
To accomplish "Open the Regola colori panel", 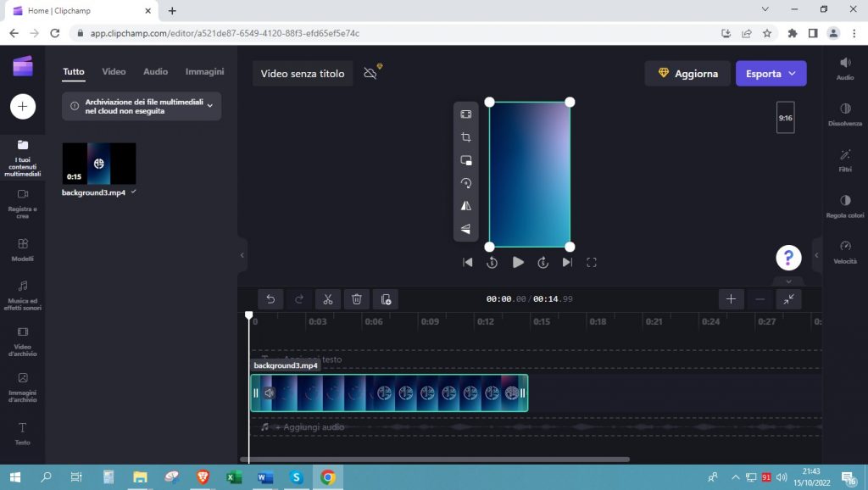I will coord(844,207).
